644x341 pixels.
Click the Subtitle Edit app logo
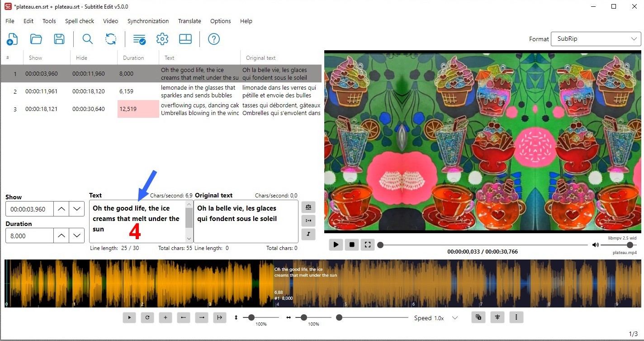click(x=8, y=6)
